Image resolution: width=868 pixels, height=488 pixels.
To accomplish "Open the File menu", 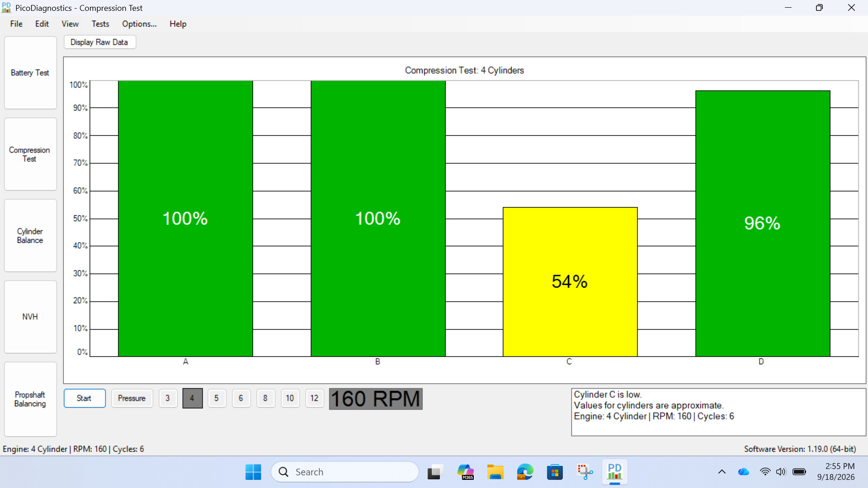I will tap(16, 24).
